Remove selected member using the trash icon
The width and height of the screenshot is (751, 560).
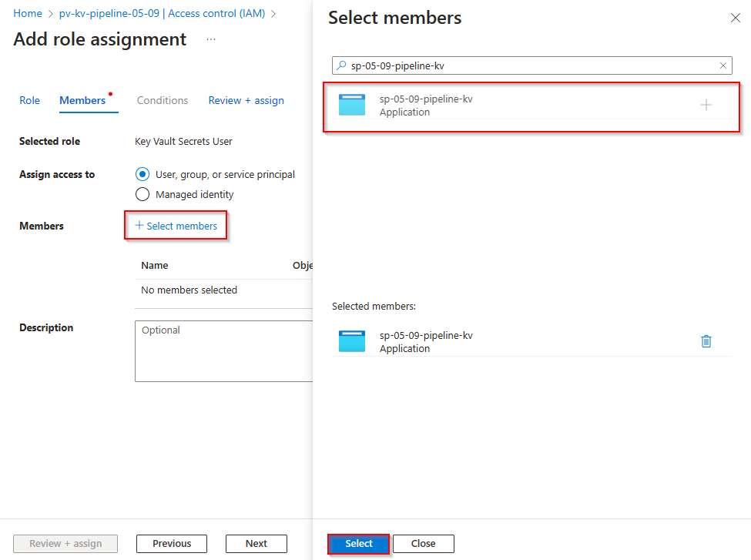pos(706,340)
